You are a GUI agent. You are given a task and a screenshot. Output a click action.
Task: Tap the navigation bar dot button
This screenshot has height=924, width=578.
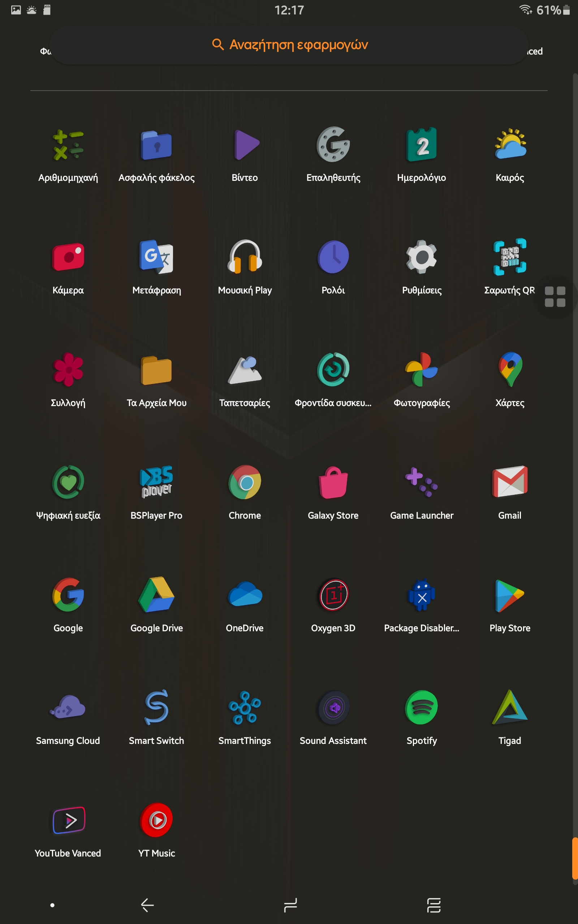tap(52, 905)
